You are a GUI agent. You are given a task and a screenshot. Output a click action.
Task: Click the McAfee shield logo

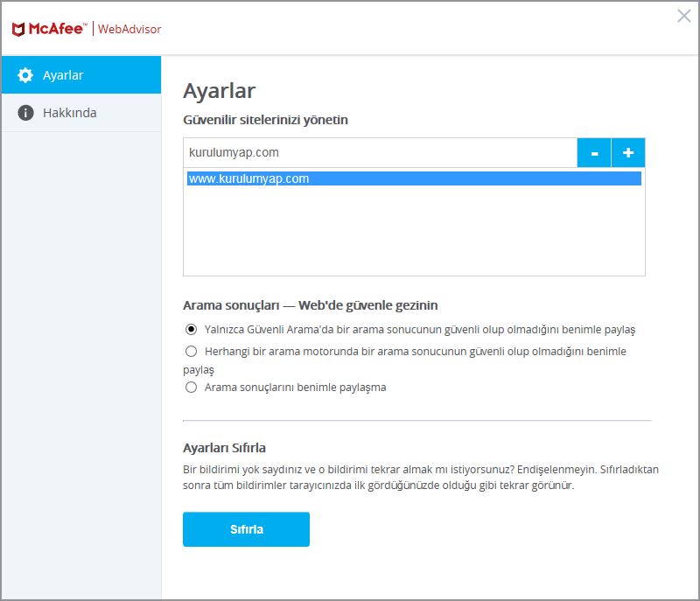click(x=18, y=30)
